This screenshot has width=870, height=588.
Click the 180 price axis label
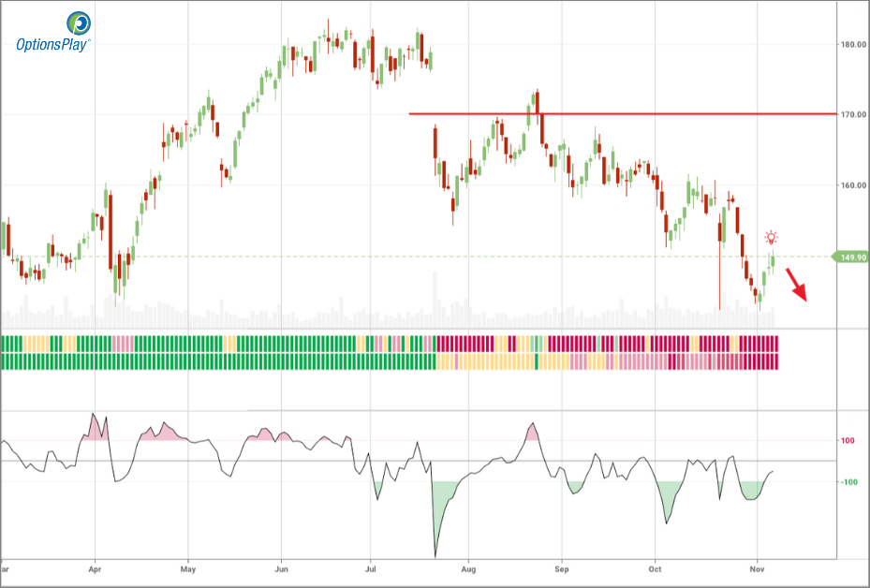pos(849,44)
